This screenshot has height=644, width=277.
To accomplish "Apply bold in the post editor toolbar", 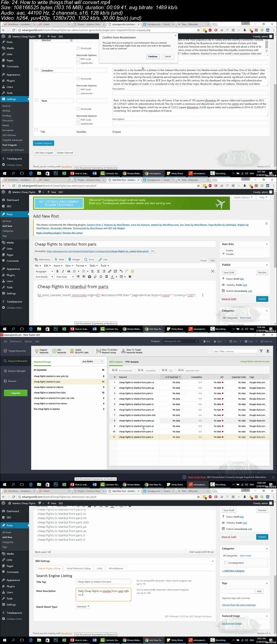I will [x=57, y=271].
